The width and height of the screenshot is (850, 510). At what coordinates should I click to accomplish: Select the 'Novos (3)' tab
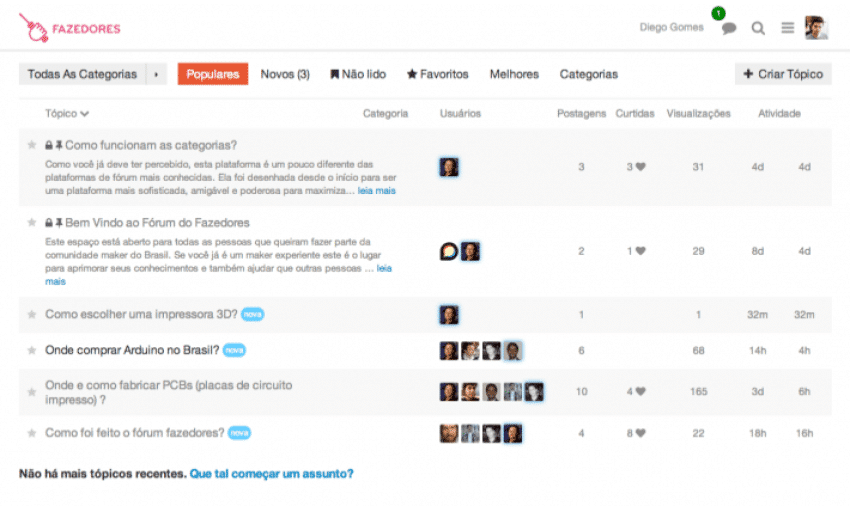285,74
